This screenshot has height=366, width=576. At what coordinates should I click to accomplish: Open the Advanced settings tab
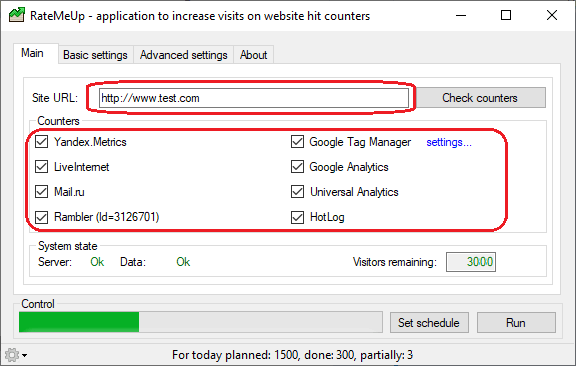tap(183, 55)
